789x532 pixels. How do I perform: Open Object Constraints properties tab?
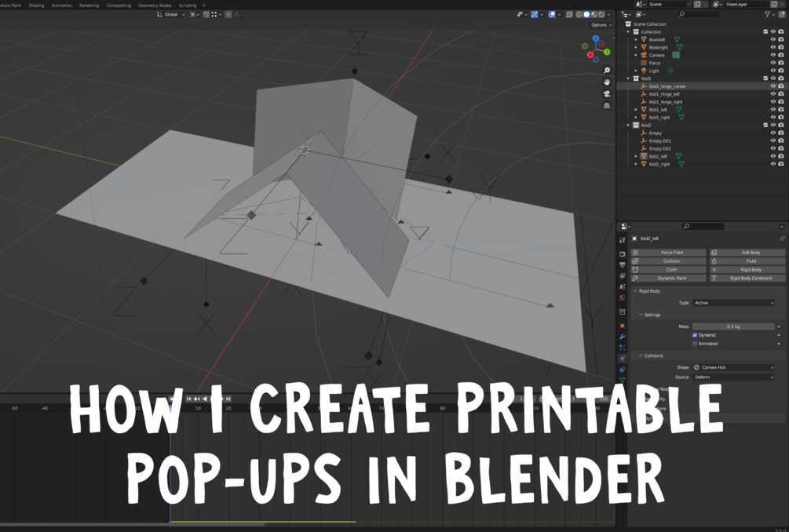click(x=623, y=370)
